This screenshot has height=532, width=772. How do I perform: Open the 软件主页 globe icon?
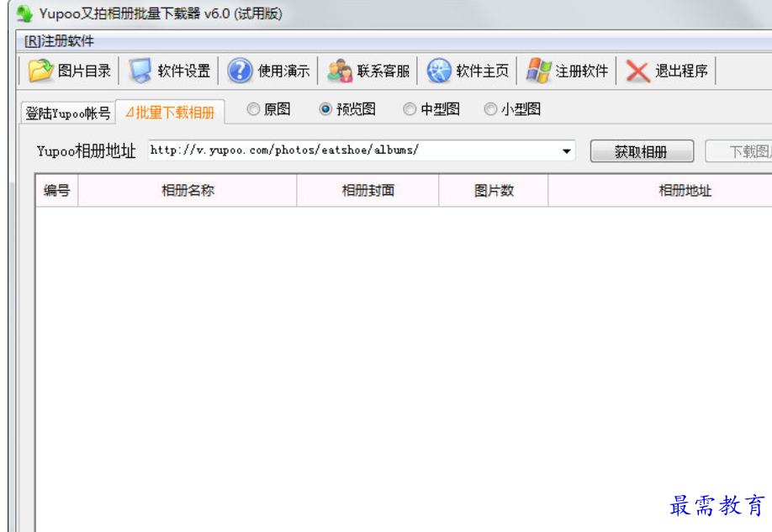coord(439,71)
